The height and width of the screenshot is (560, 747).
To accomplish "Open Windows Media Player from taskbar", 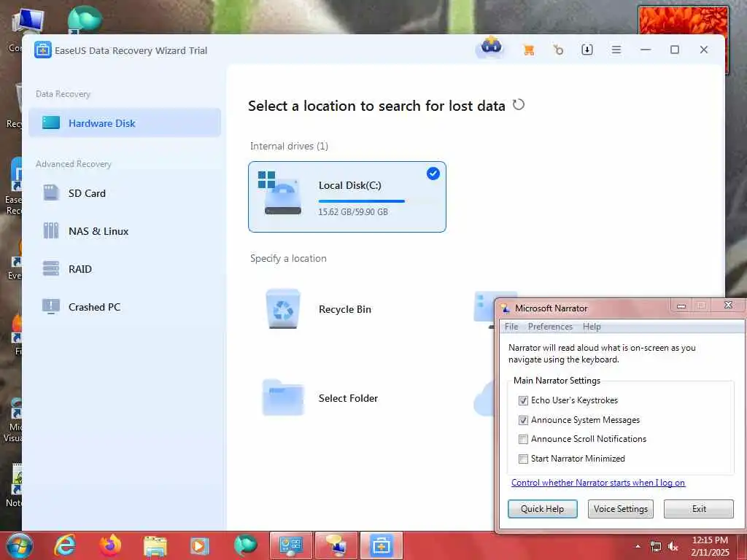I will (x=200, y=546).
